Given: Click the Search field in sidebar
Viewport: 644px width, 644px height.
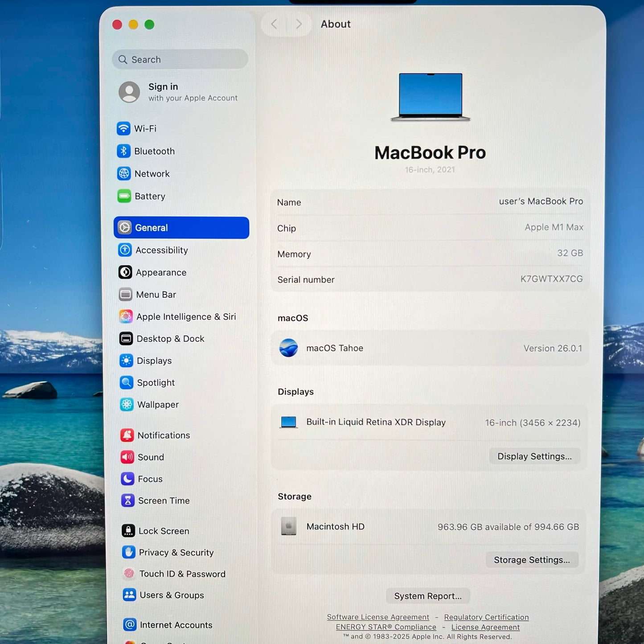Looking at the screenshot, I should coord(180,59).
